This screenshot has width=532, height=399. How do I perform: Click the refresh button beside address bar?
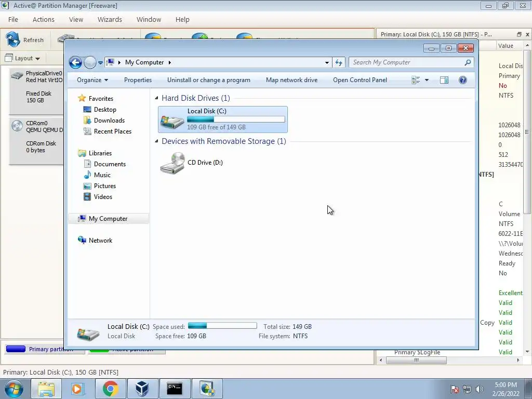click(339, 62)
